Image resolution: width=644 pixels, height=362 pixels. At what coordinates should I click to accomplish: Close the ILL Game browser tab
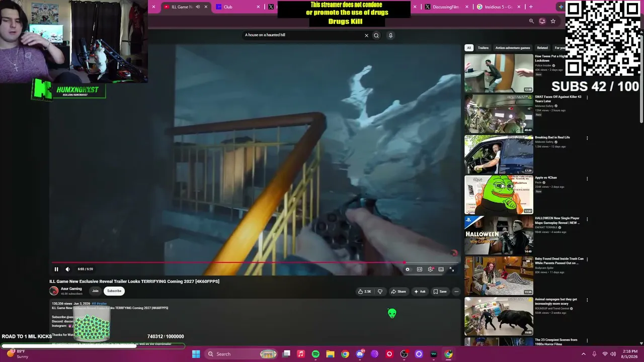[x=206, y=7]
